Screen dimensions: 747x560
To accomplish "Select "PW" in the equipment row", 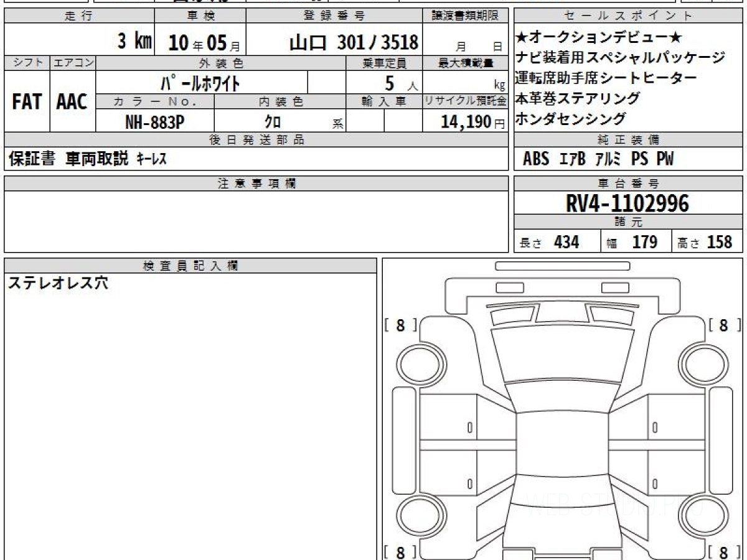I will (x=665, y=159).
